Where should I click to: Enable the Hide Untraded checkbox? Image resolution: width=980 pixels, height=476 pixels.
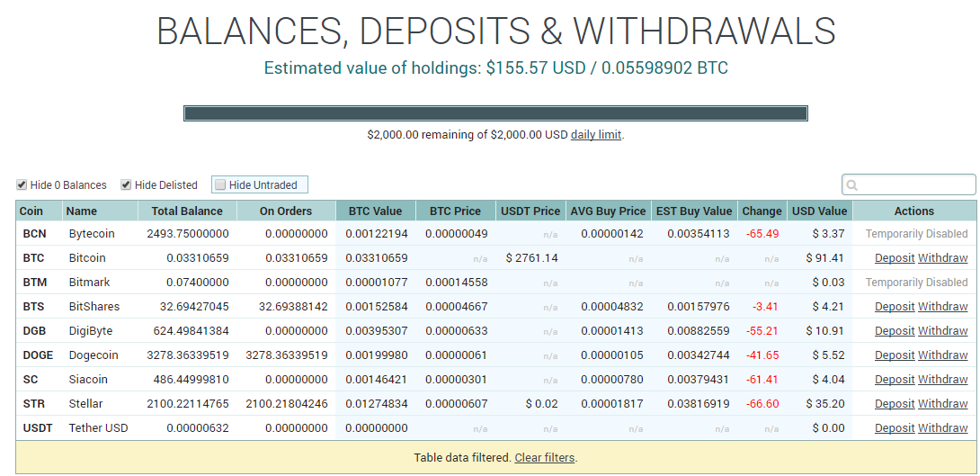point(220,184)
